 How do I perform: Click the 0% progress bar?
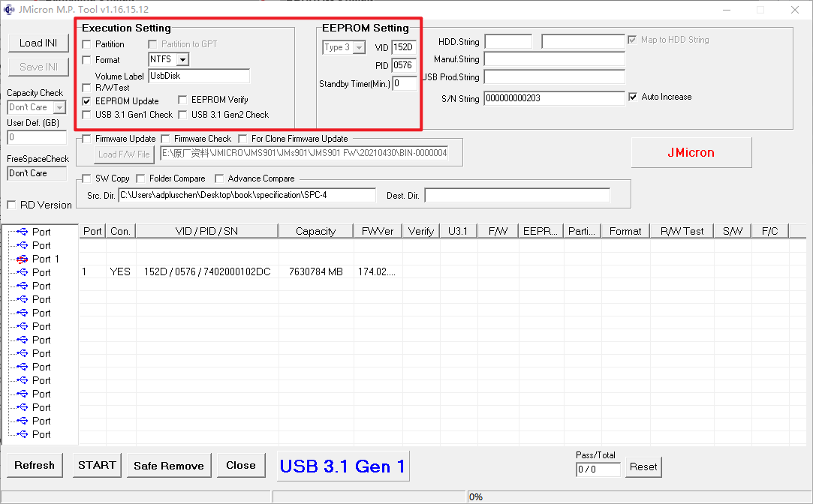pyautogui.click(x=639, y=497)
